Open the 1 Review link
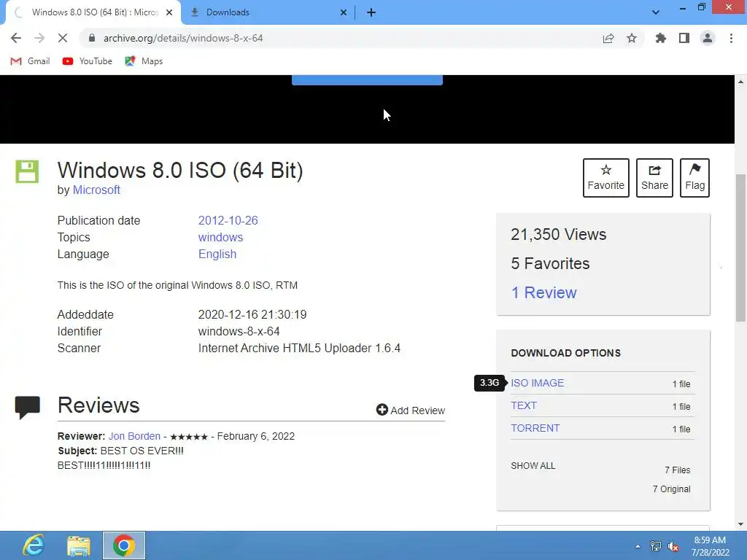Image resolution: width=747 pixels, height=560 pixels. (x=543, y=292)
